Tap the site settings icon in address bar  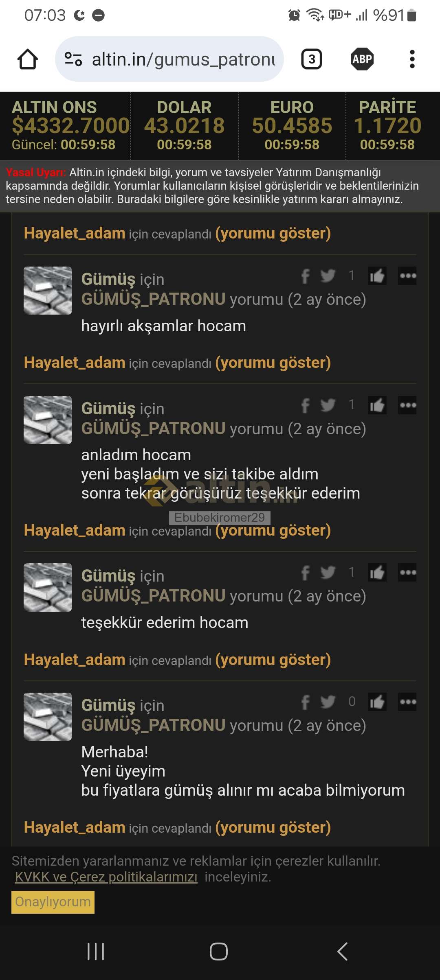[73, 59]
